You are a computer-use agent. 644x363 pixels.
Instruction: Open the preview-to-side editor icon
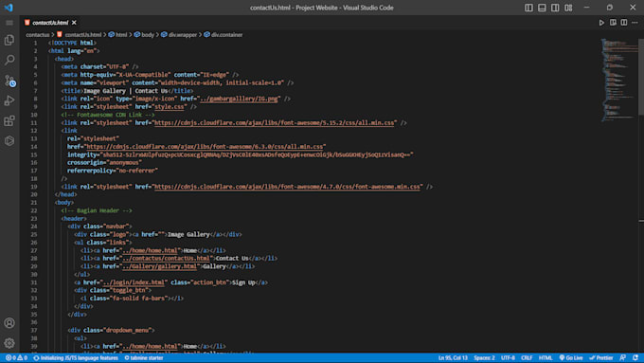[x=613, y=23]
